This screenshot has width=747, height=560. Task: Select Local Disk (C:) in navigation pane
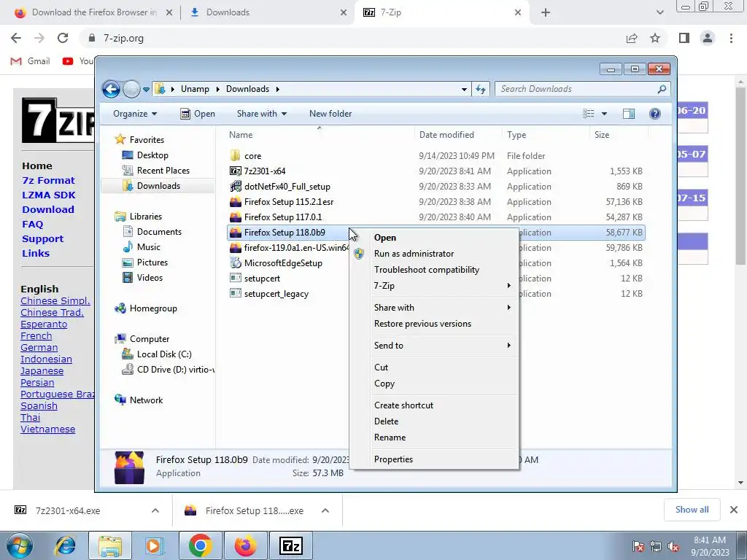pos(164,354)
